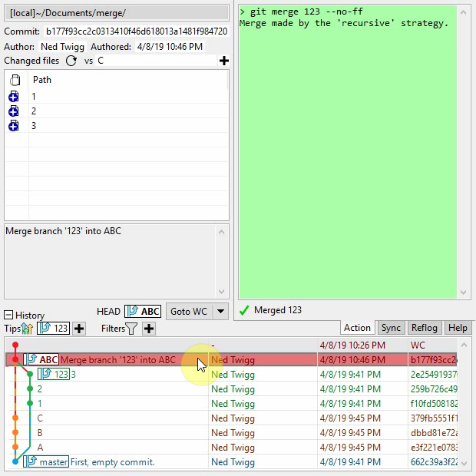Click the HEAD ABC branch button
476x476 pixels.
(144, 311)
